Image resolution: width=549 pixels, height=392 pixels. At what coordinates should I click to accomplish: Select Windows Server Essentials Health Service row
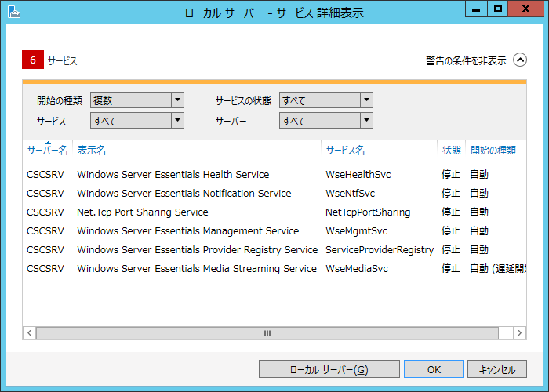274,174
